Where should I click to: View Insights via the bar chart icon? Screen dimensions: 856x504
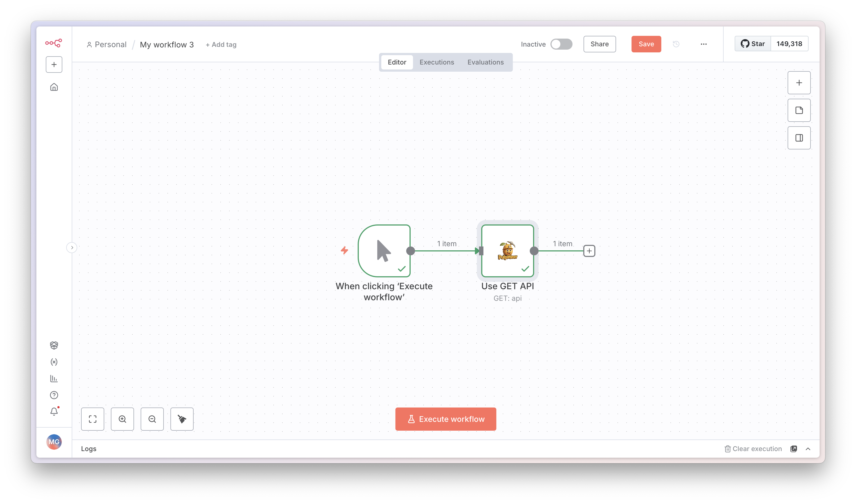coord(54,378)
